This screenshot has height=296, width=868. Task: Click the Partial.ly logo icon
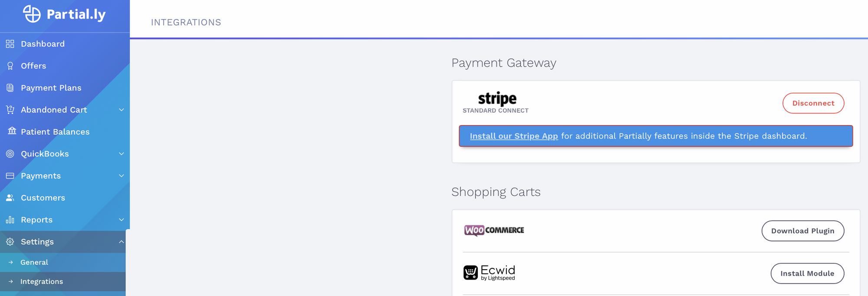(32, 14)
